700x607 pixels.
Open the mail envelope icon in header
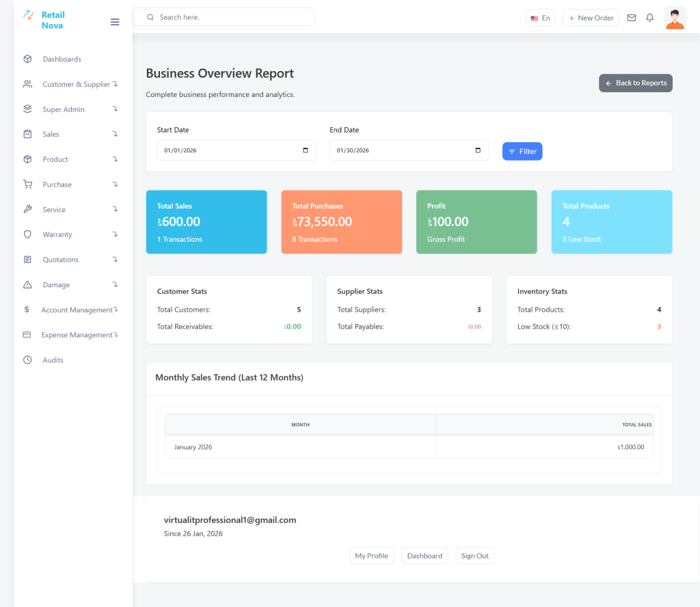click(x=632, y=18)
